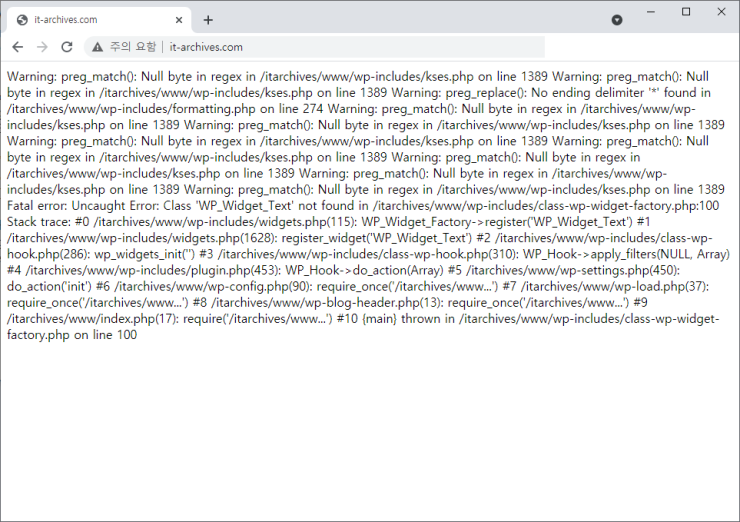Screen dimensions: 740x522
Task: Open the round dropdown arrow in title bar
Action: coord(617,20)
